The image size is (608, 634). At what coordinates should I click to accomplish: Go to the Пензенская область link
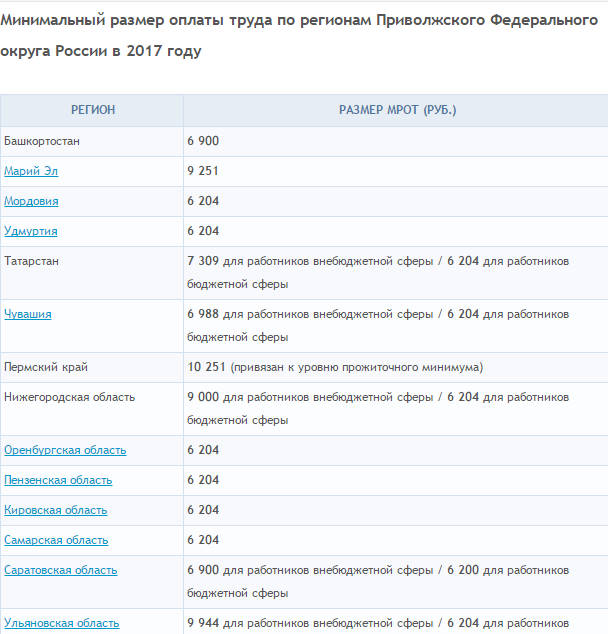[58, 480]
